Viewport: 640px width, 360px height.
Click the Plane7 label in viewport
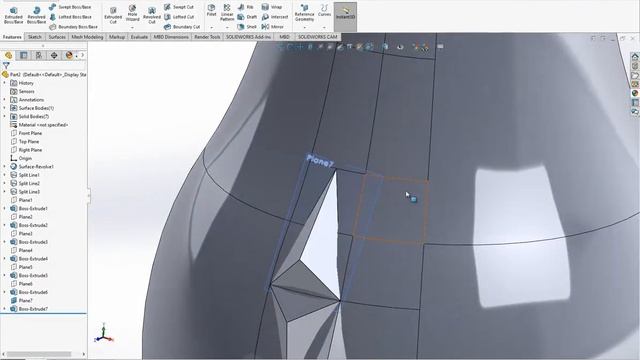(320, 161)
